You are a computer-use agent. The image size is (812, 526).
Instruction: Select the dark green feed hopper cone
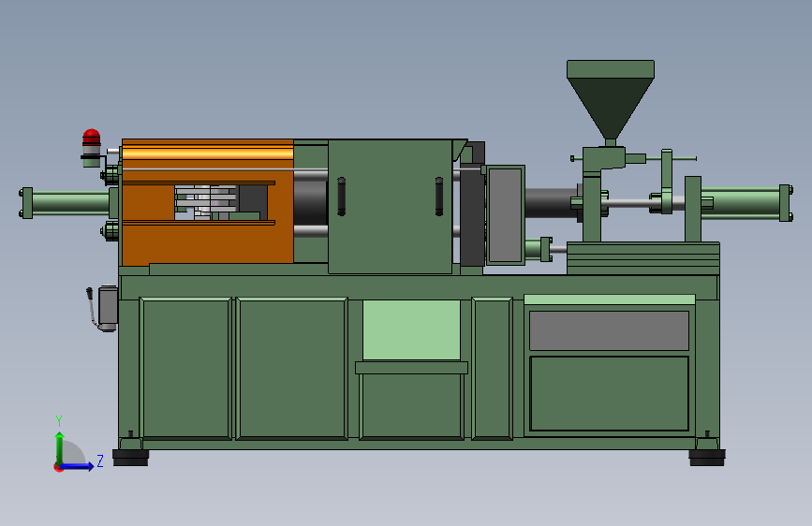pos(611,108)
